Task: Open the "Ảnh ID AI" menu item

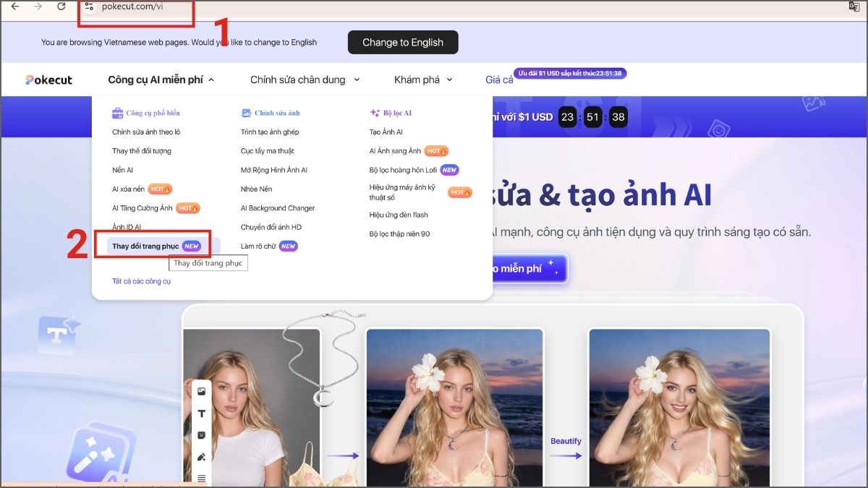Action: tap(127, 227)
